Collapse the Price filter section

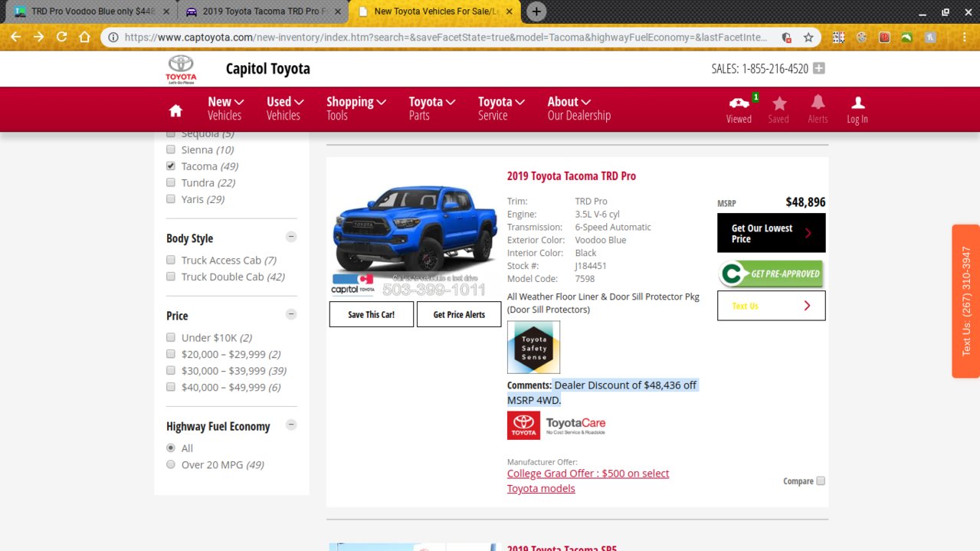[x=291, y=314]
